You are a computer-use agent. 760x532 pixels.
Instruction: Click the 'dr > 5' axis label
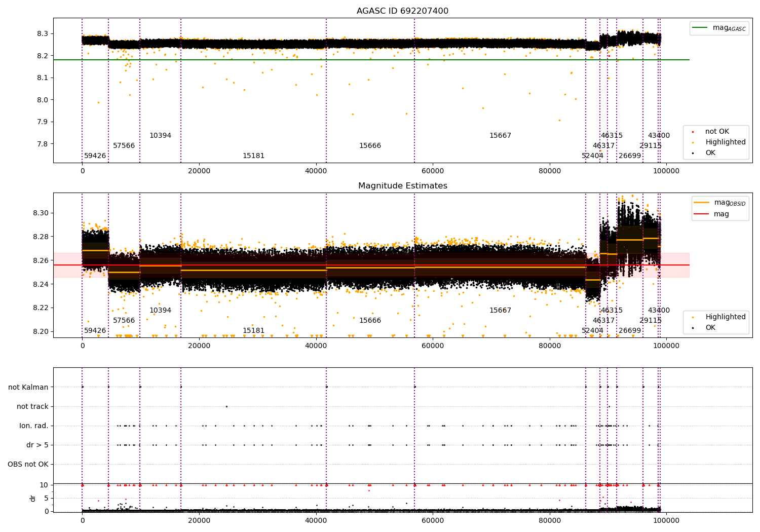pos(37,445)
